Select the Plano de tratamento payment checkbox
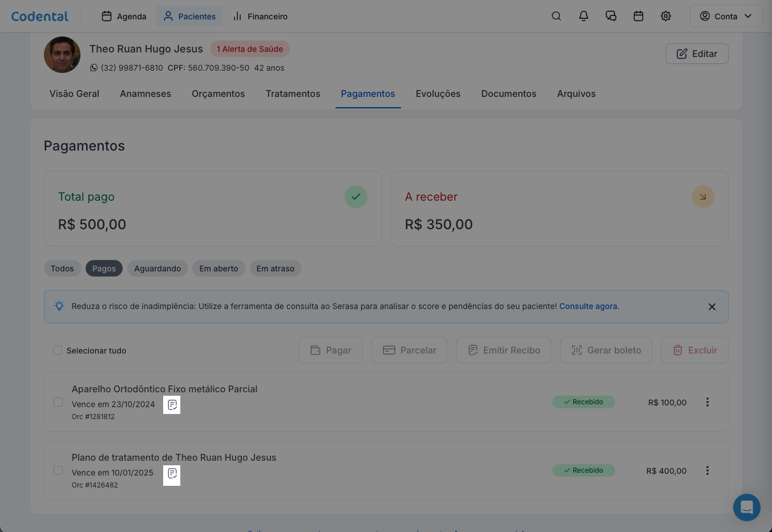772x532 pixels. 58,470
